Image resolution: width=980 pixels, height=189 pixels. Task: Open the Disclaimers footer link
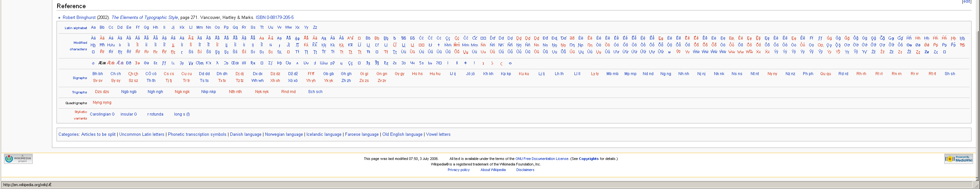coord(525,170)
